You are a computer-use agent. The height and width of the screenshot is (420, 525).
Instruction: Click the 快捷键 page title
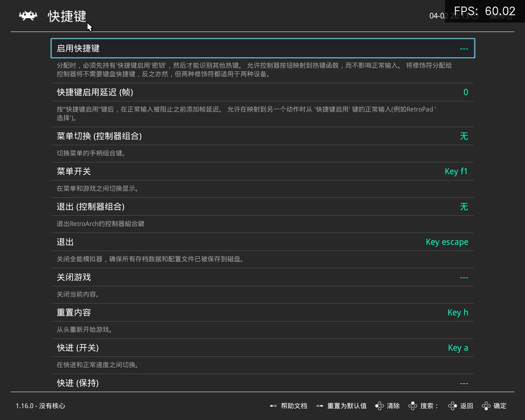[x=67, y=16]
